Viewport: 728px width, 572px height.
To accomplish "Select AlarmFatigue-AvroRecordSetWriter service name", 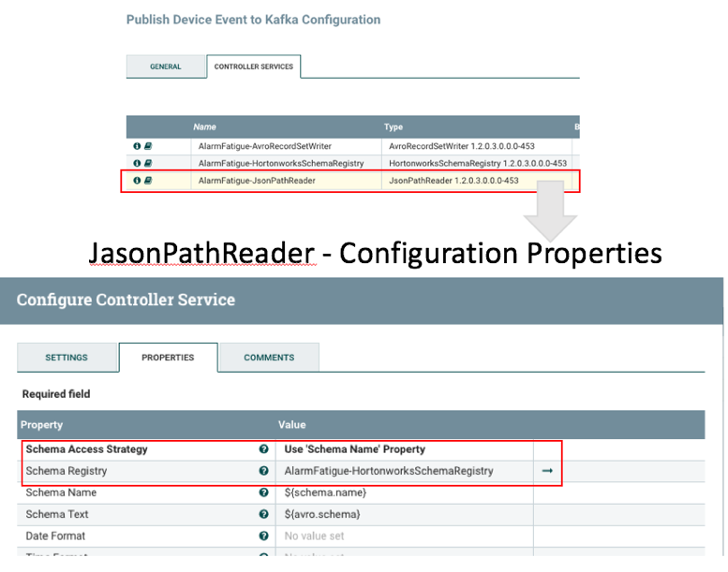I will 265,146.
